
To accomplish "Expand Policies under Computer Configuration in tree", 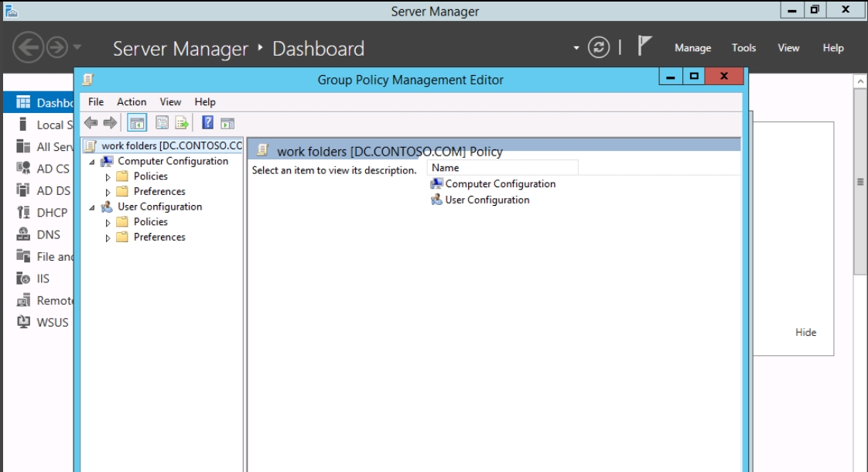I will click(x=108, y=177).
